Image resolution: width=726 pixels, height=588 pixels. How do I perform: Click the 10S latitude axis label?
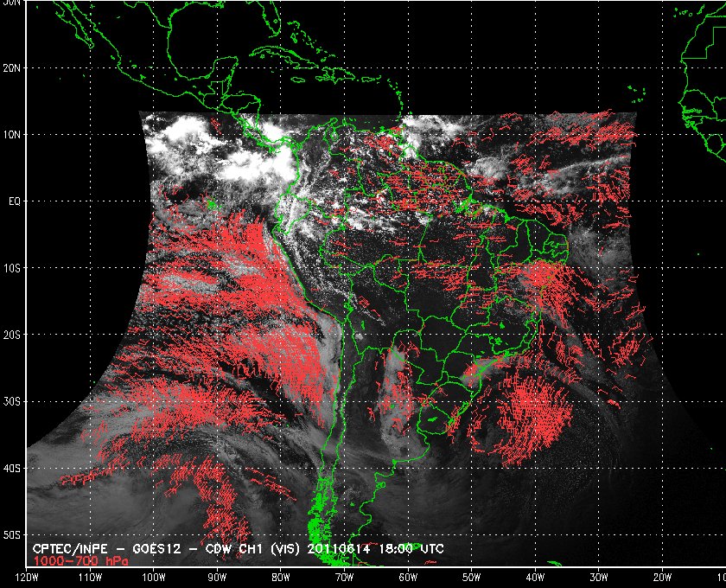click(x=11, y=268)
